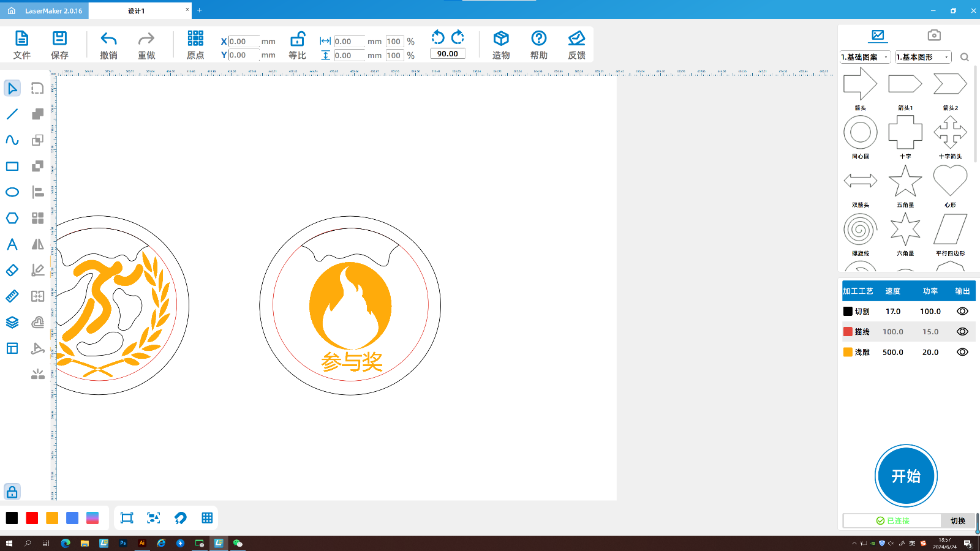This screenshot has width=980, height=551.
Task: Toggle the bottom-left canvas lock icon
Action: 12,492
